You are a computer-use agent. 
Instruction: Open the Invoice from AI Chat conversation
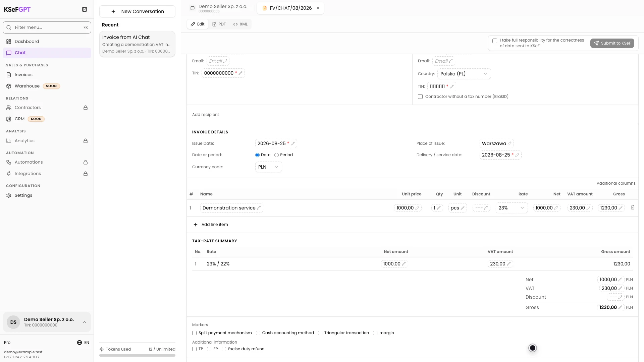coord(137,44)
